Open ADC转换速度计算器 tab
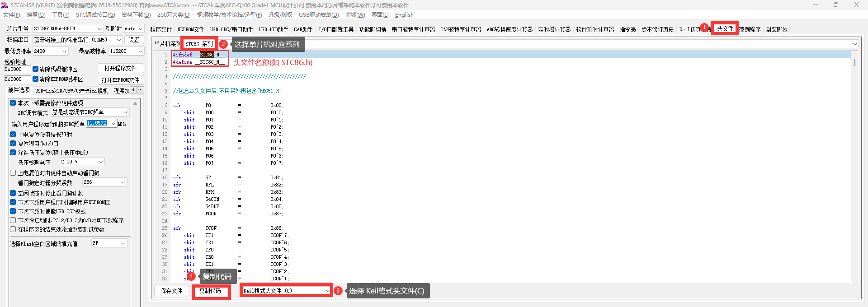Screen dimensions: 868x307 tap(509, 29)
